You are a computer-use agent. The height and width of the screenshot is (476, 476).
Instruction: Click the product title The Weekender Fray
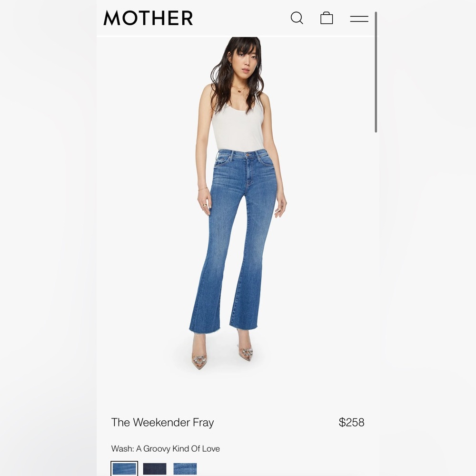click(162, 422)
